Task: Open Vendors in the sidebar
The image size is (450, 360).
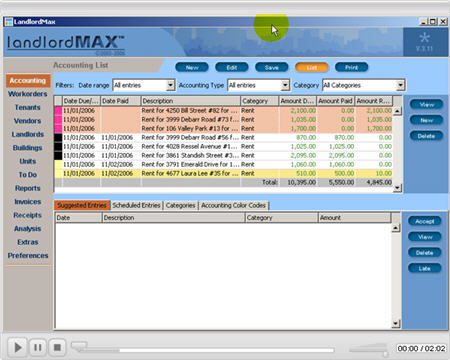Action: [x=28, y=121]
